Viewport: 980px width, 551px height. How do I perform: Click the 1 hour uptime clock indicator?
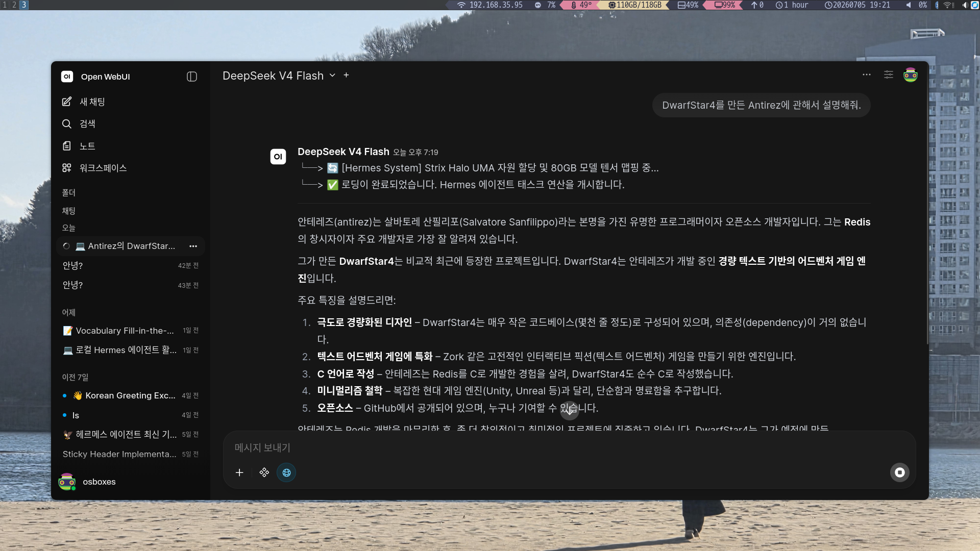(792, 5)
